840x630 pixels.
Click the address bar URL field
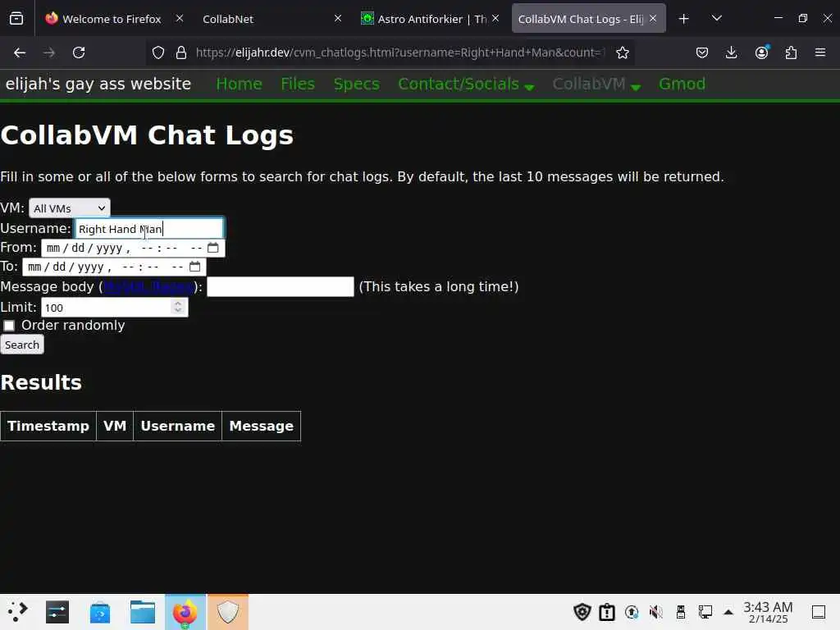point(399,52)
